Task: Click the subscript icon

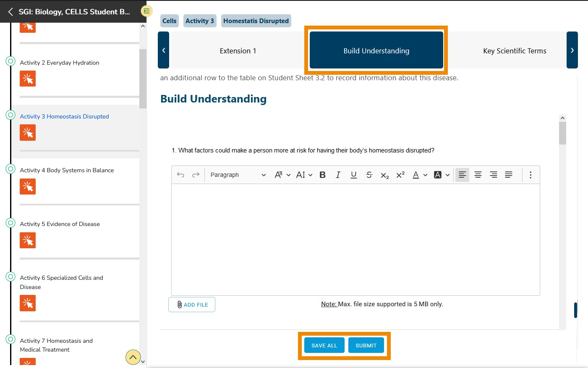Action: (x=384, y=175)
